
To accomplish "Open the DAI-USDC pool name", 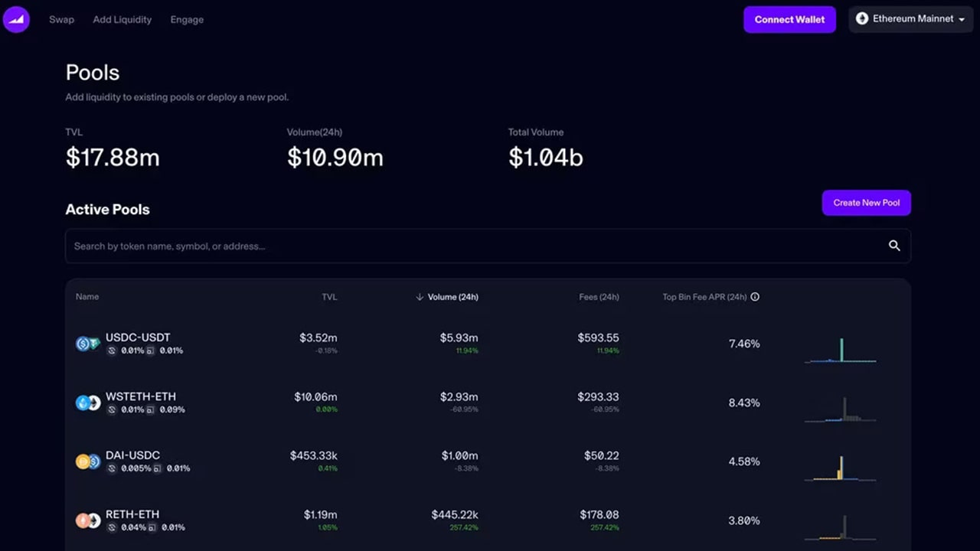I will [132, 455].
